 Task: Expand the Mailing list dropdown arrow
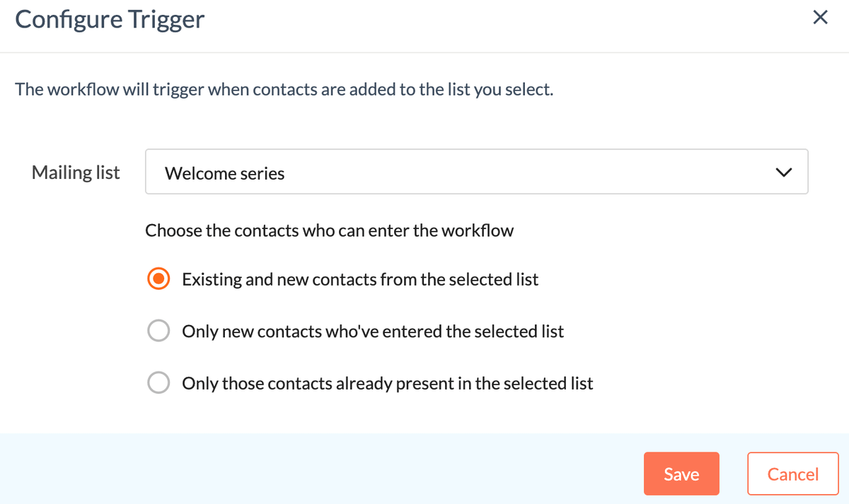tap(783, 172)
